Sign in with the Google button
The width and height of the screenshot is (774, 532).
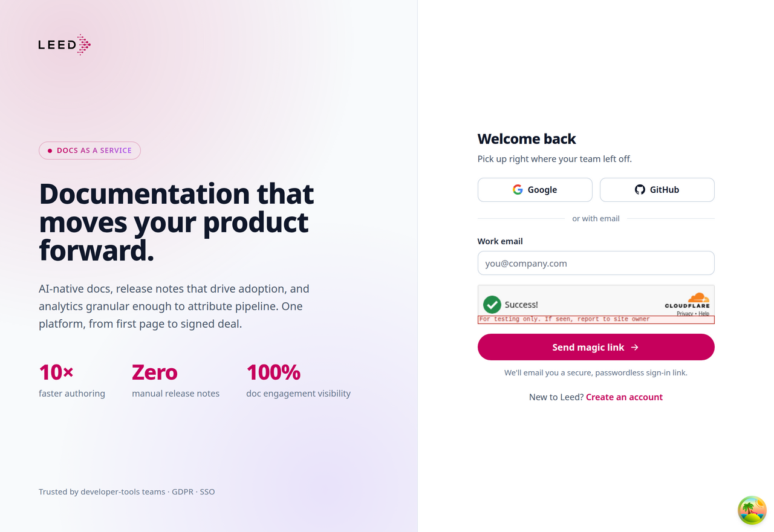(535, 190)
